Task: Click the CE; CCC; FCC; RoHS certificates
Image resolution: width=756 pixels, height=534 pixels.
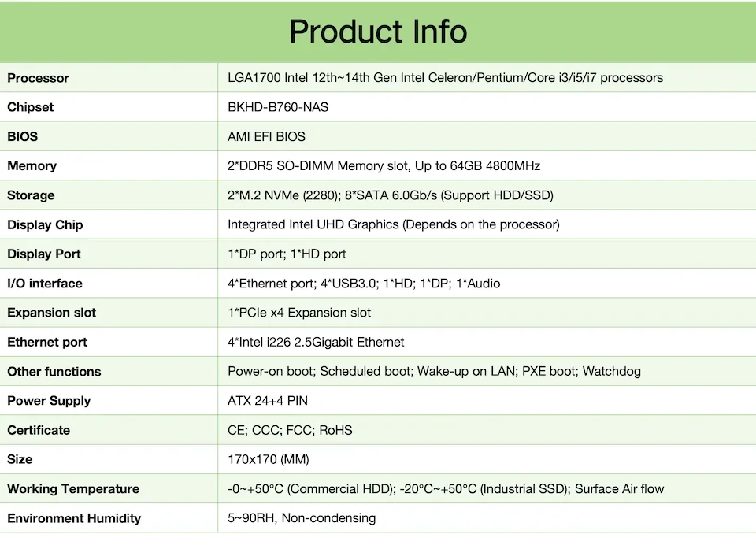Action: 290,430
